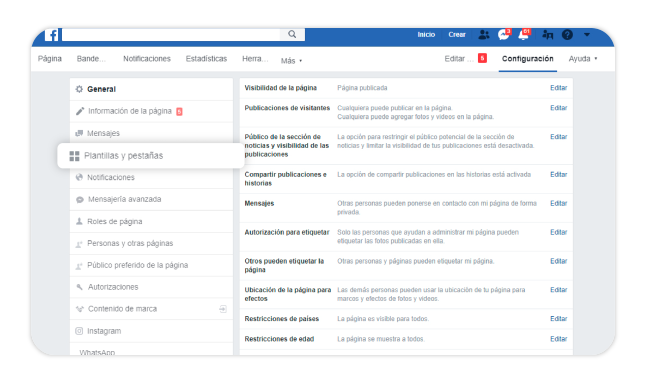Open Contenido de marca settings
Viewport: 646px width, 383px height.
[151, 309]
